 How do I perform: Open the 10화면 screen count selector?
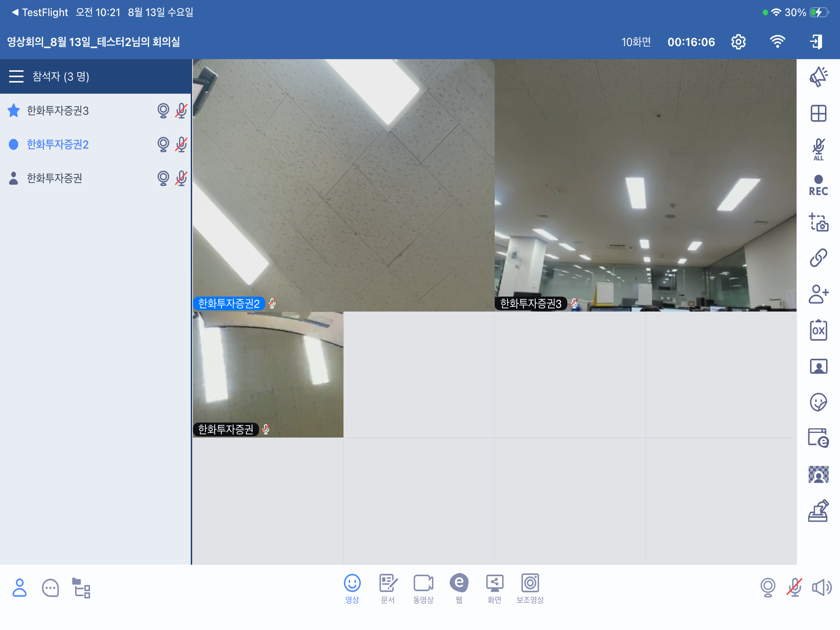636,42
